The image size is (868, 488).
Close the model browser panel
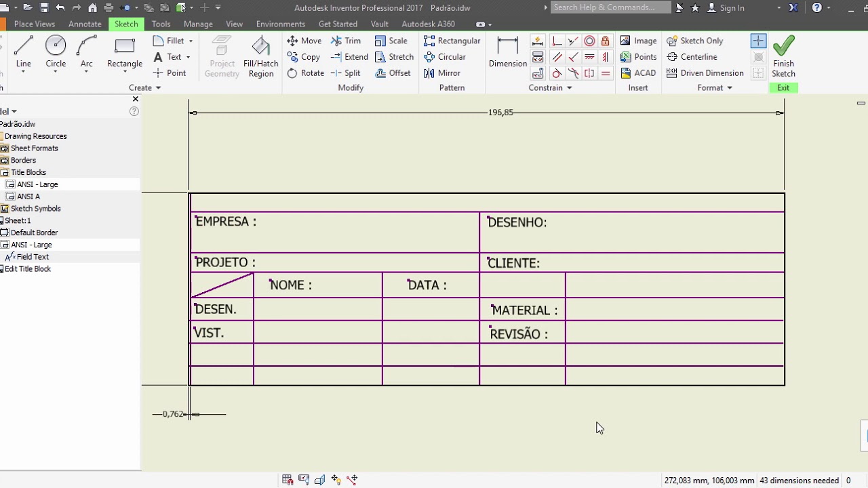(135, 99)
